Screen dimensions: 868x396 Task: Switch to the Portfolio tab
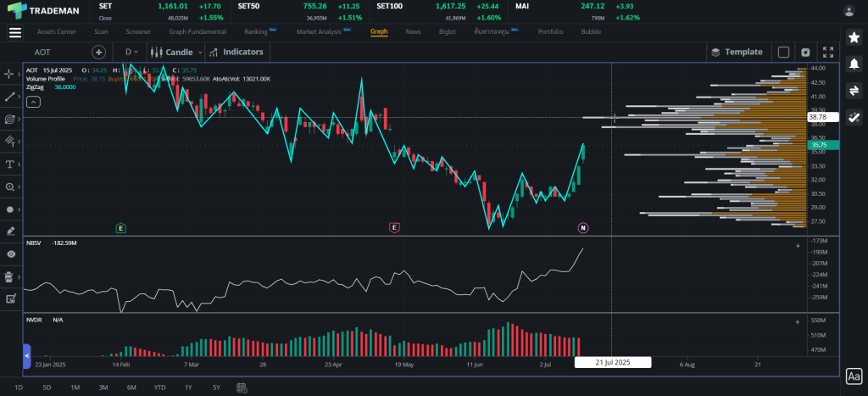coord(550,31)
